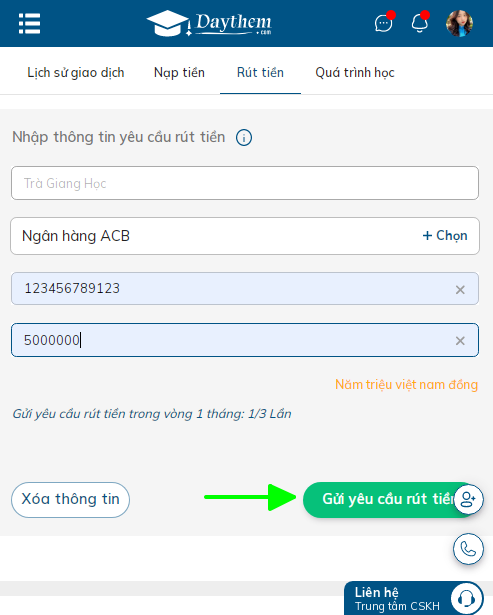Clear the account number field
The height and width of the screenshot is (615, 493).
pos(460,290)
